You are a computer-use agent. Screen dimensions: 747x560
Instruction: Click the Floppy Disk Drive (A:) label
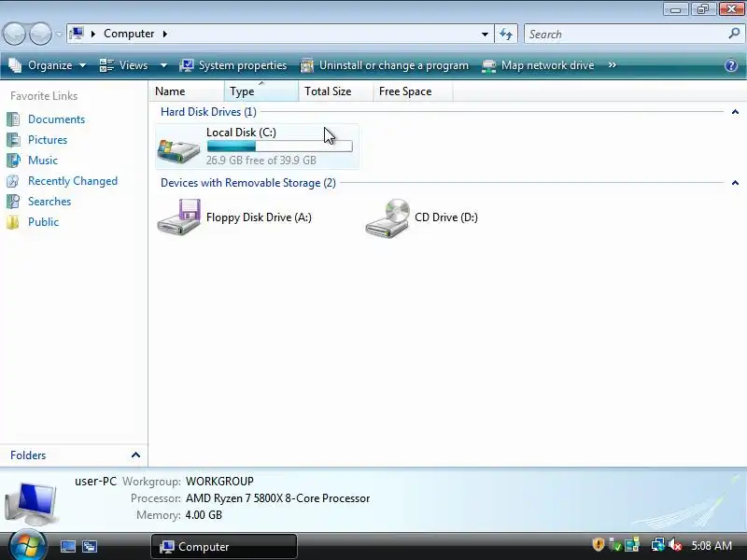(x=259, y=217)
